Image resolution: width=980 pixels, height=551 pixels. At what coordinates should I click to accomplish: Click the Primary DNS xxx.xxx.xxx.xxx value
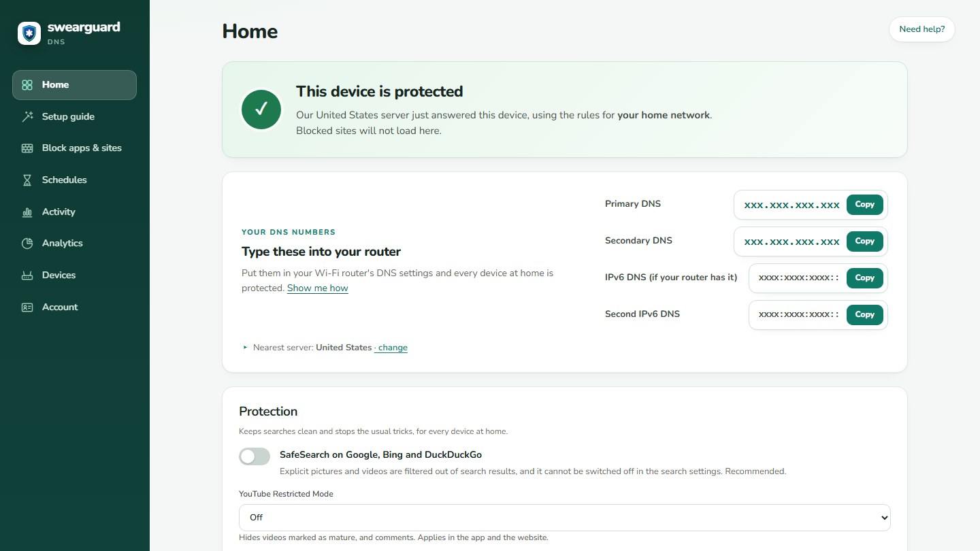[x=791, y=205]
